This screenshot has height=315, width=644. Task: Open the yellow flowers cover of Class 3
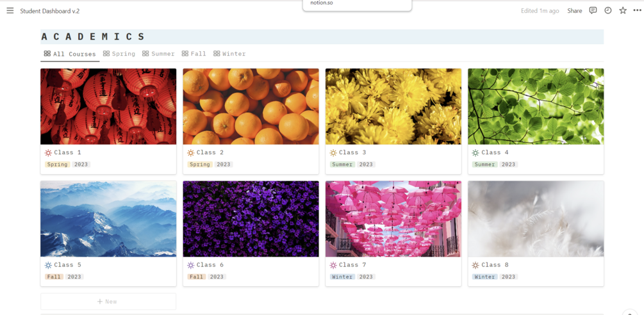[393, 106]
